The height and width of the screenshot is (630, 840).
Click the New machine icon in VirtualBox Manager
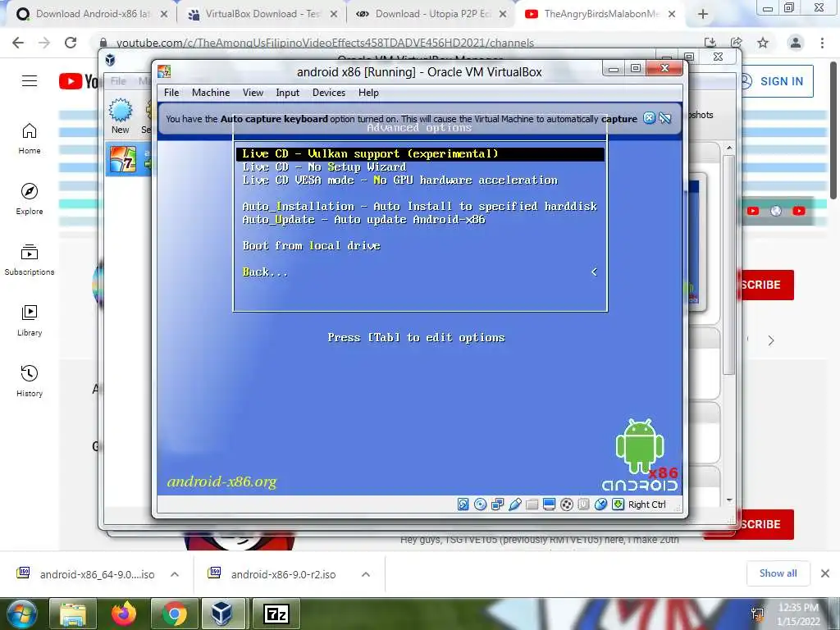tap(121, 116)
